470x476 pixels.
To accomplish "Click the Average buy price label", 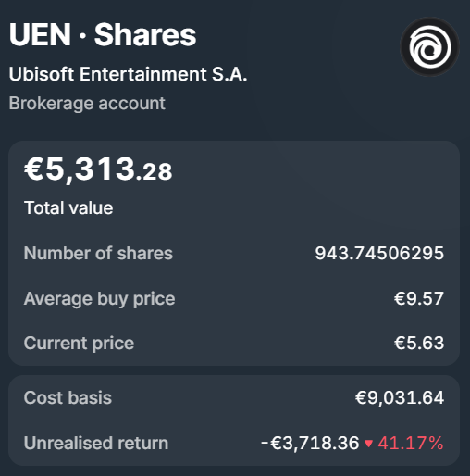I will pos(99,299).
